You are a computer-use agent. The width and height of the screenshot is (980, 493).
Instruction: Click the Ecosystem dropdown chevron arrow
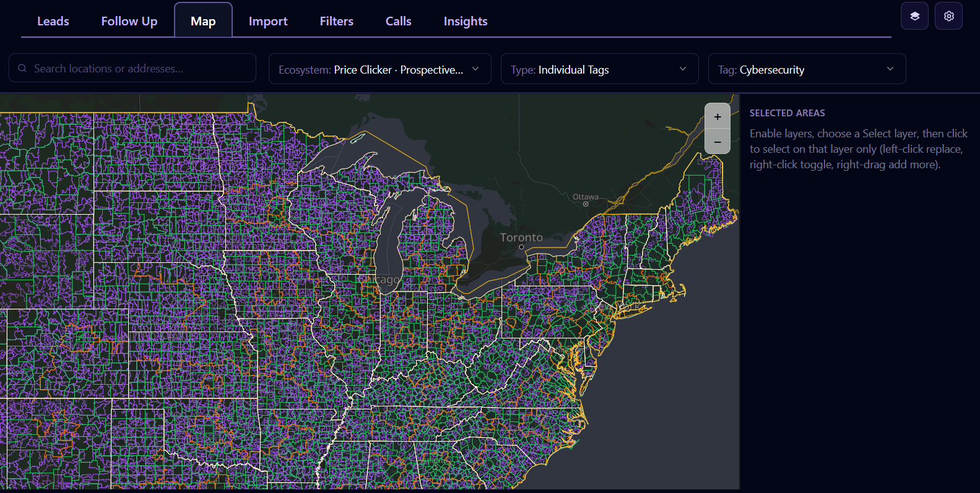point(475,69)
